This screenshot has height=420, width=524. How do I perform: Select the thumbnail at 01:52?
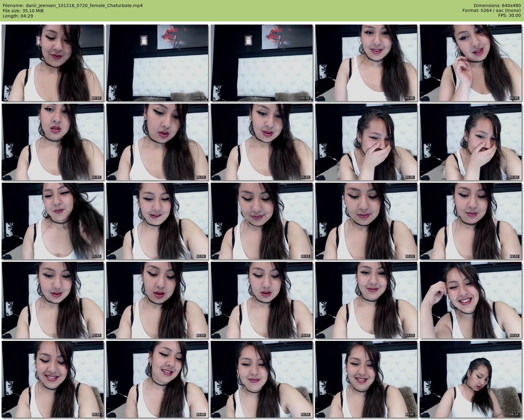53,221
